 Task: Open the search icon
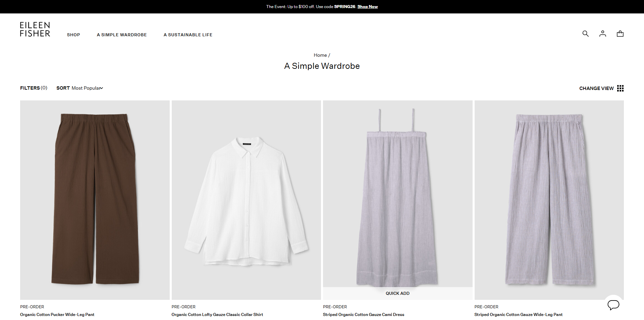pos(585,34)
